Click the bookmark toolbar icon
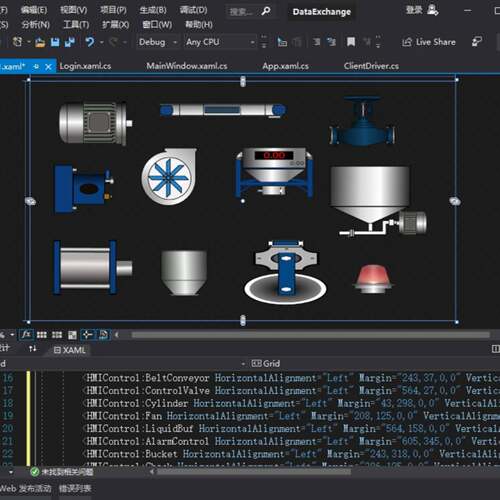500x500 pixels. pyautogui.click(x=351, y=42)
